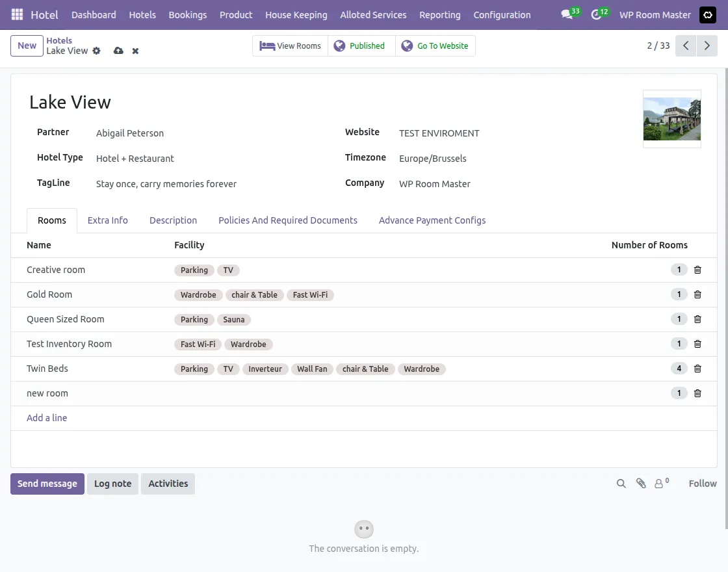728x572 pixels.
Task: Click the paperclip attachments icon
Action: pos(641,484)
